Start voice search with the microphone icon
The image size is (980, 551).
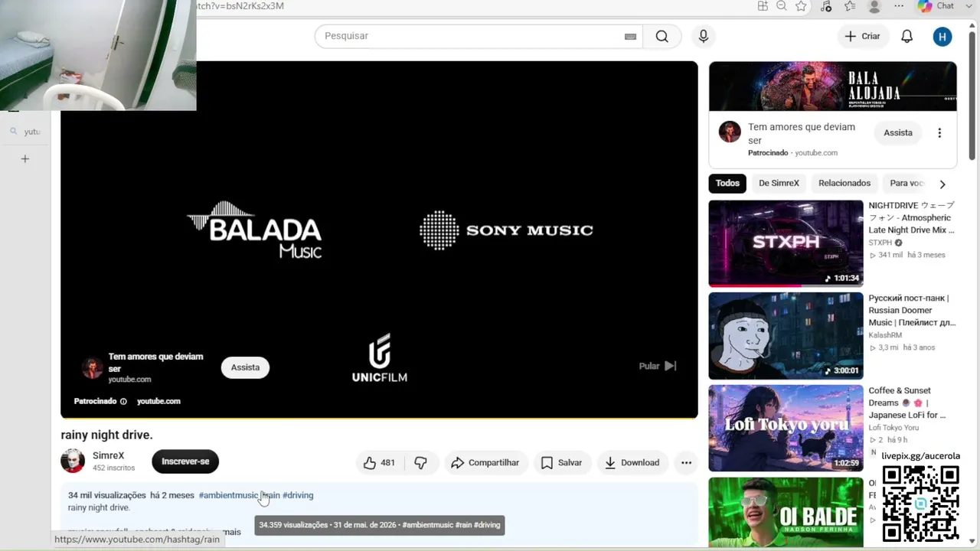[x=704, y=36]
